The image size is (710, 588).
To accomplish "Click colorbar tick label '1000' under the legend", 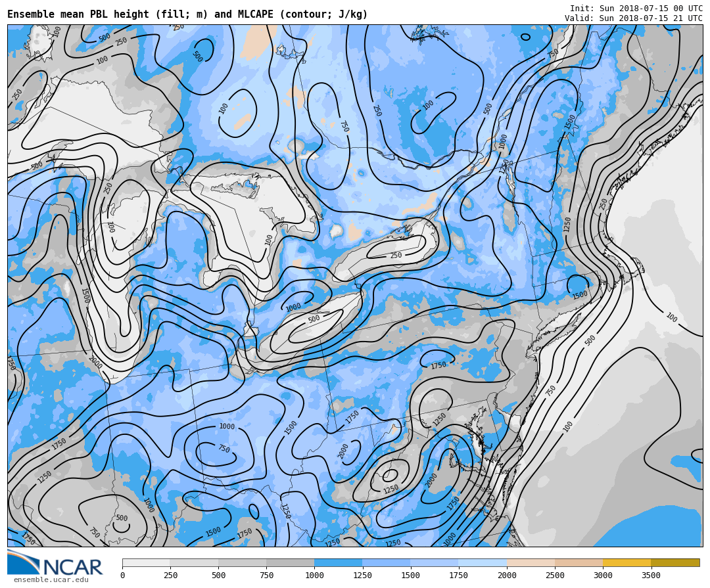I will tap(314, 576).
